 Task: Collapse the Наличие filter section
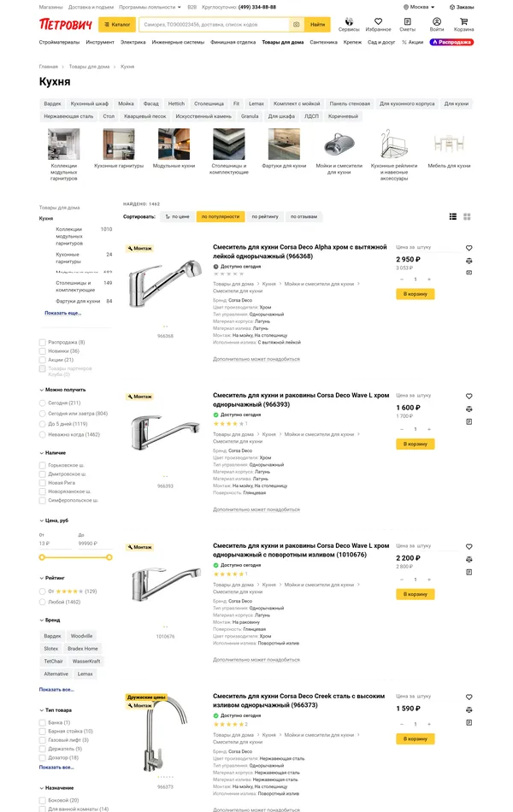point(41,453)
